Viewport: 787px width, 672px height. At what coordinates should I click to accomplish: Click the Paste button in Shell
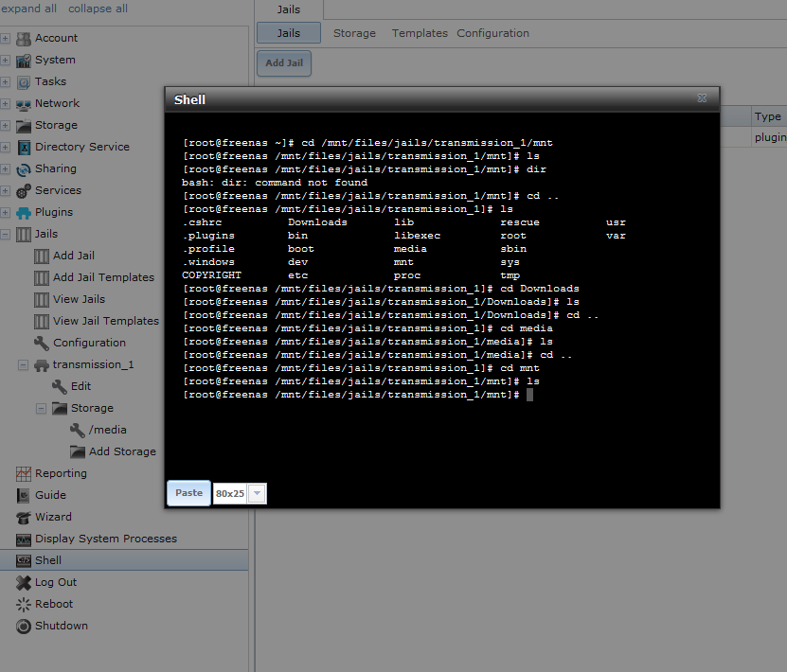click(188, 493)
